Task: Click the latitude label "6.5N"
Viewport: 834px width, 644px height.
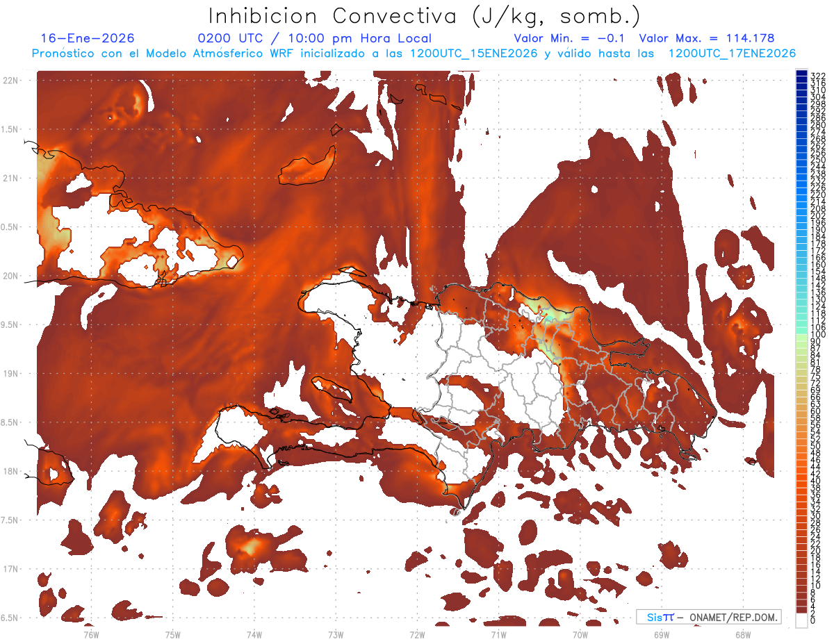Action: tap(10, 618)
